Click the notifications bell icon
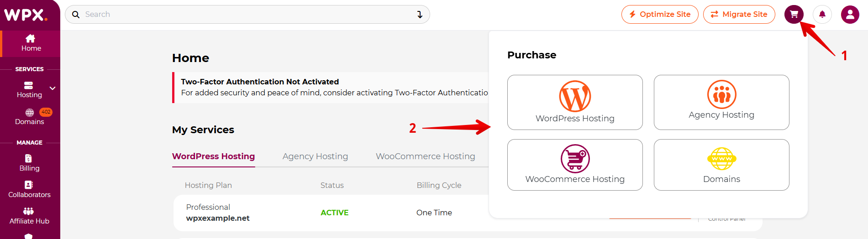The width and height of the screenshot is (868, 239). coord(822,15)
